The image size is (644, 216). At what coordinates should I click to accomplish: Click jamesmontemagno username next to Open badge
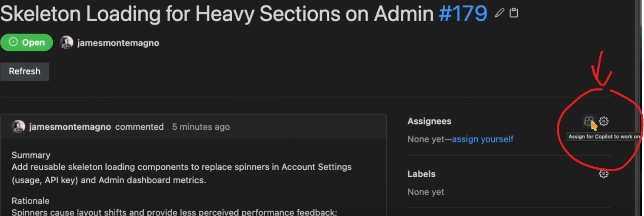(118, 43)
